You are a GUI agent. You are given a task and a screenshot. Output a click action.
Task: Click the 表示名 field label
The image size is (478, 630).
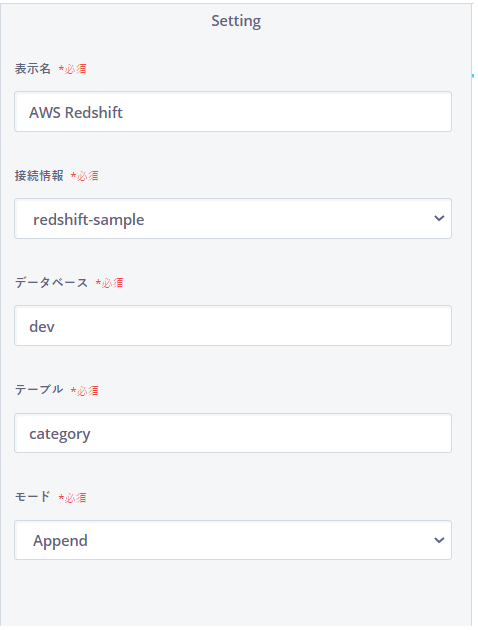click(33, 69)
